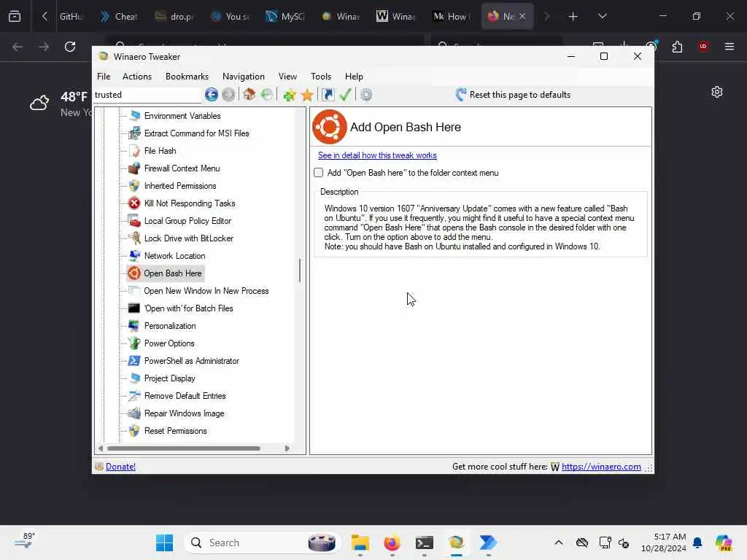Select Remove Default Entries

click(185, 396)
